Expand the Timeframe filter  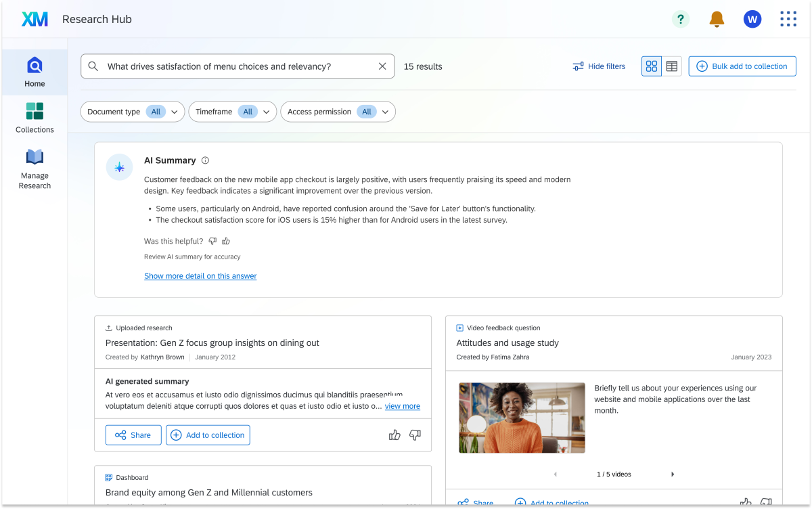click(x=232, y=111)
